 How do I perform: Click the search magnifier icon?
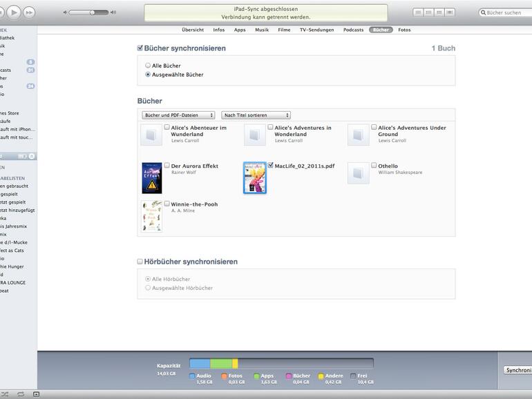[x=483, y=12]
